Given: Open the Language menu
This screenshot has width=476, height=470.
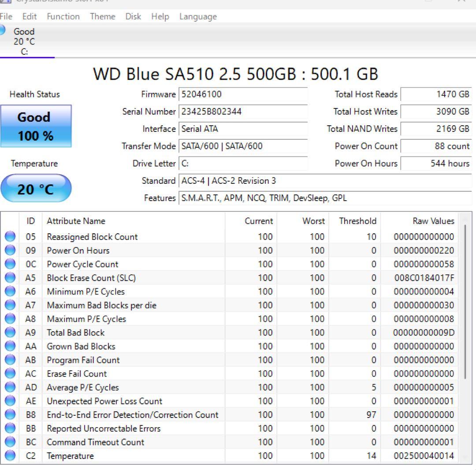Looking at the screenshot, I should click(x=197, y=16).
